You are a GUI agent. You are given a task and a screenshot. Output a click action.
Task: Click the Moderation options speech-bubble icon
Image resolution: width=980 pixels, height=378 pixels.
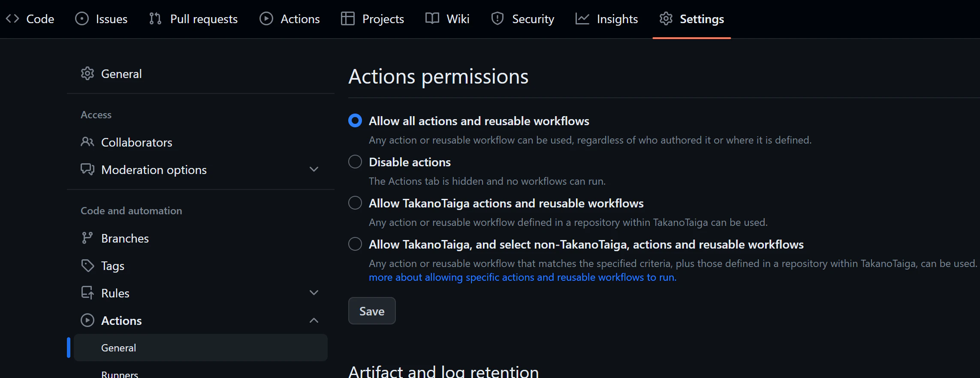click(x=87, y=169)
